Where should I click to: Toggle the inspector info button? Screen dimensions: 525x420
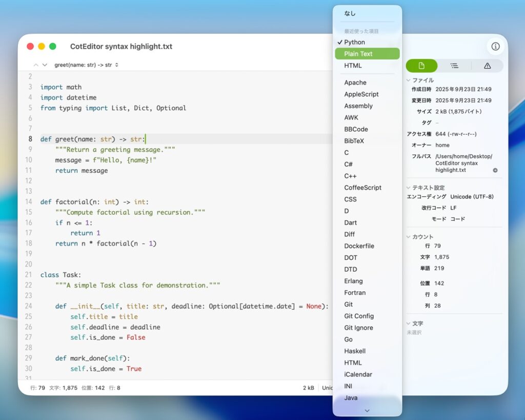tap(495, 47)
